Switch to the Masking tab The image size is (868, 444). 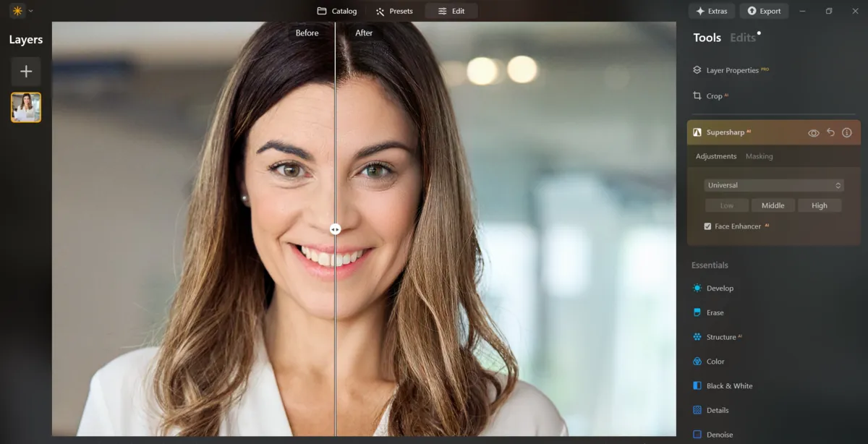pos(759,156)
